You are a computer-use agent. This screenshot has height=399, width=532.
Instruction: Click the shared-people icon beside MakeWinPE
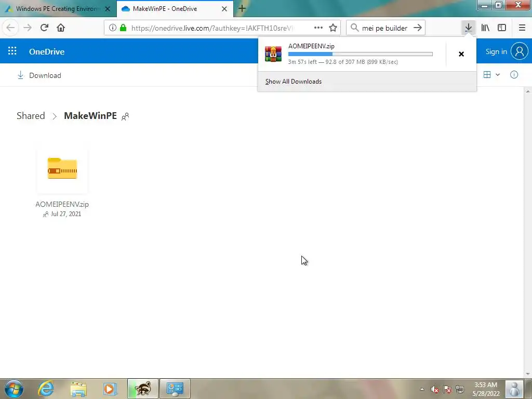coord(125,116)
